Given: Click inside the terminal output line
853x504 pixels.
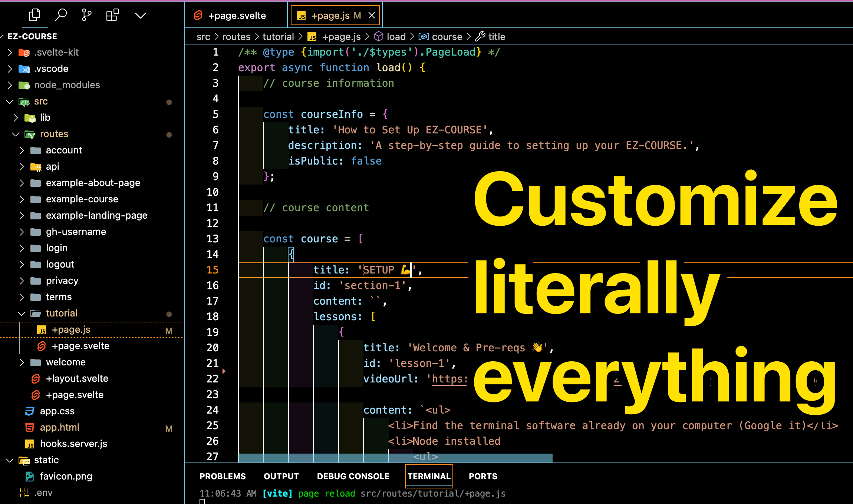Looking at the screenshot, I should [352, 494].
